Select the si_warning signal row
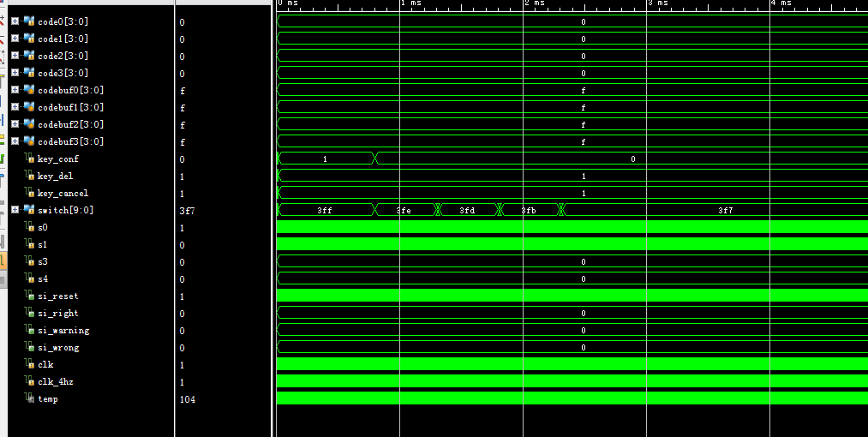Viewport: 868px width, 437px height. [63, 331]
